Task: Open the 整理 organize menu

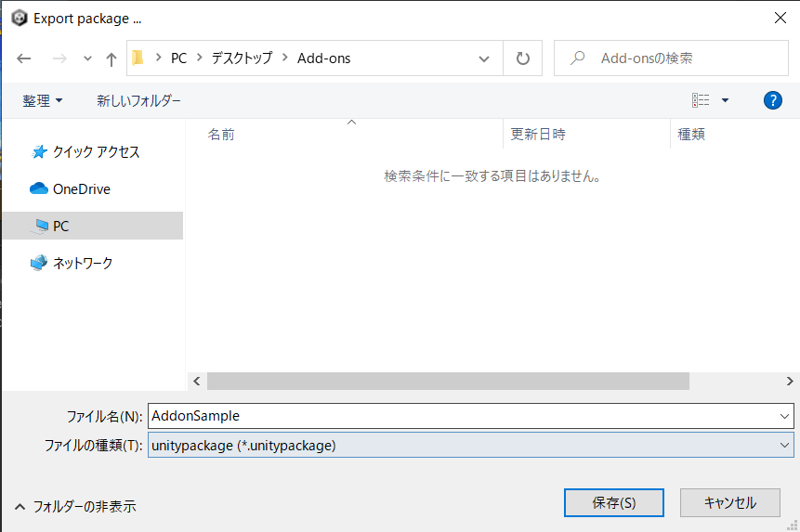Action: (43, 100)
